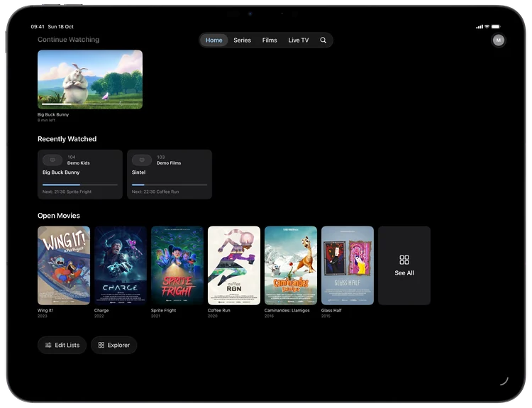Click the Big Buck Bunny channel progress bar

click(x=80, y=184)
